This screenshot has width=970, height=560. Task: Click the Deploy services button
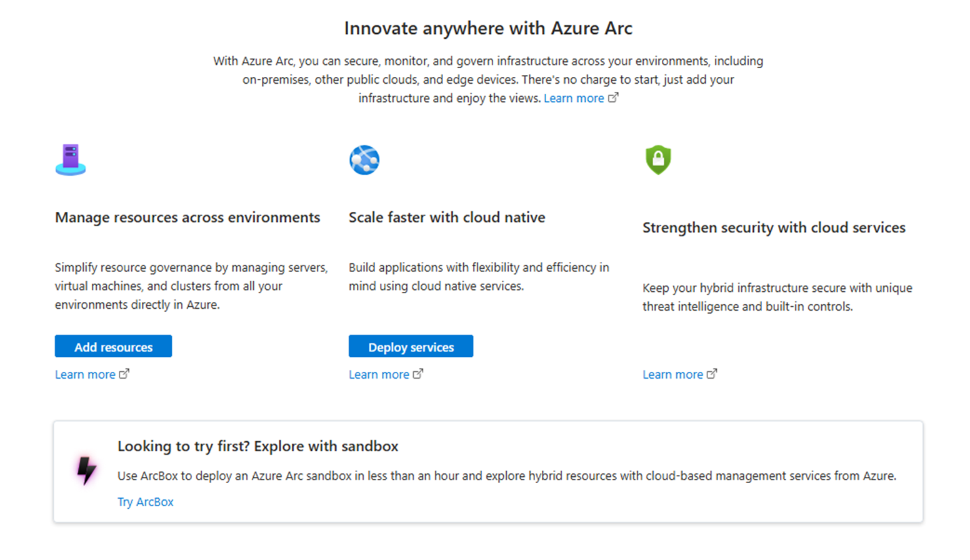(411, 346)
